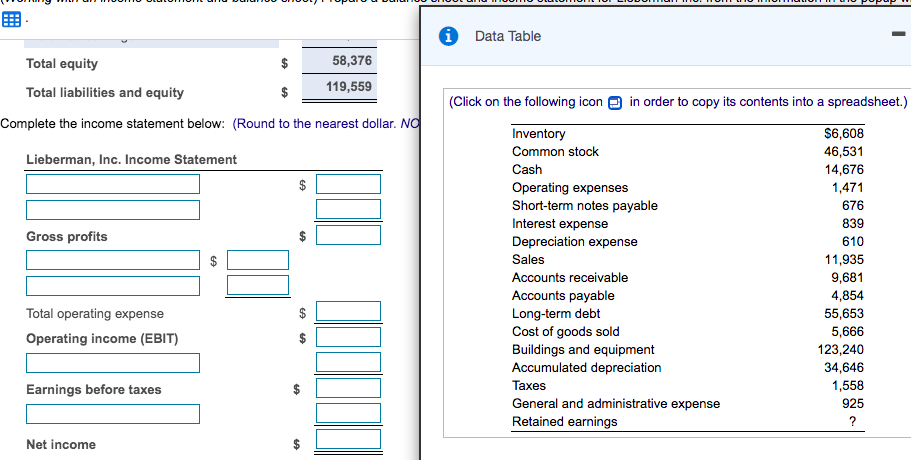The image size is (911, 460).
Task: Click the amount box beside the second label field
Action: pyautogui.click(x=349, y=210)
